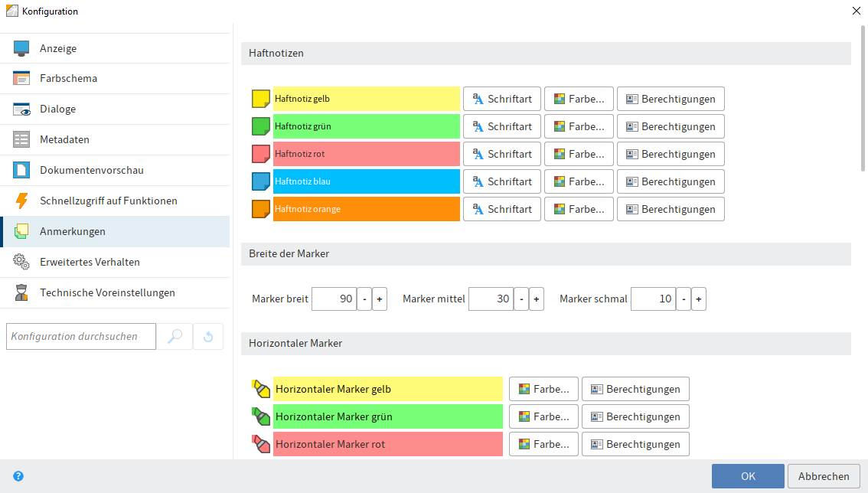The image size is (868, 493).
Task: Click the magnifier search icon button
Action: coord(175,336)
